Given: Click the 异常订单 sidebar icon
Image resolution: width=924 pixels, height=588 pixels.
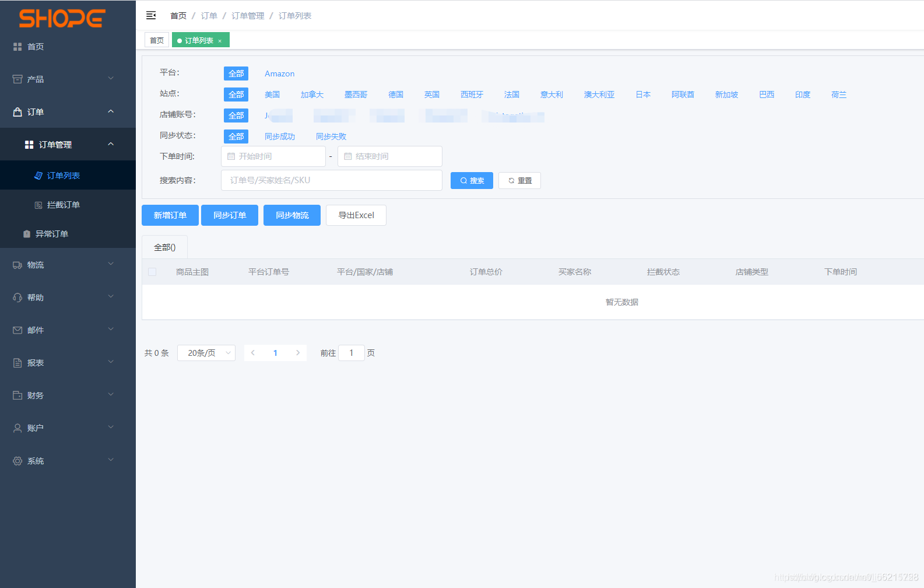Looking at the screenshot, I should 27,234.
